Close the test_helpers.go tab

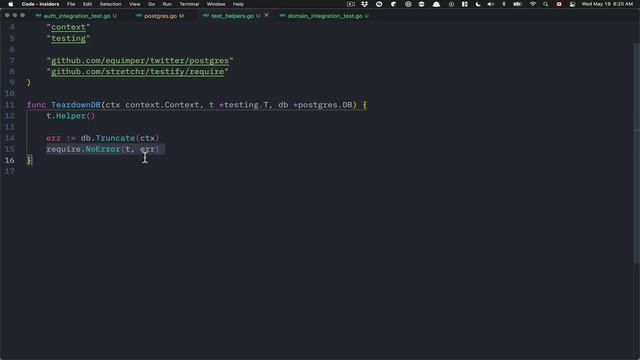(267, 15)
